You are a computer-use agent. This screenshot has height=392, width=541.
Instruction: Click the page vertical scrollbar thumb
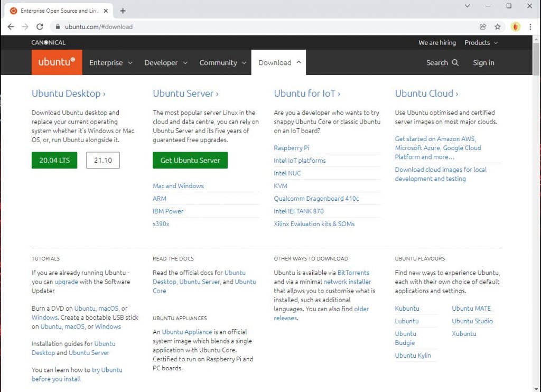point(536,58)
